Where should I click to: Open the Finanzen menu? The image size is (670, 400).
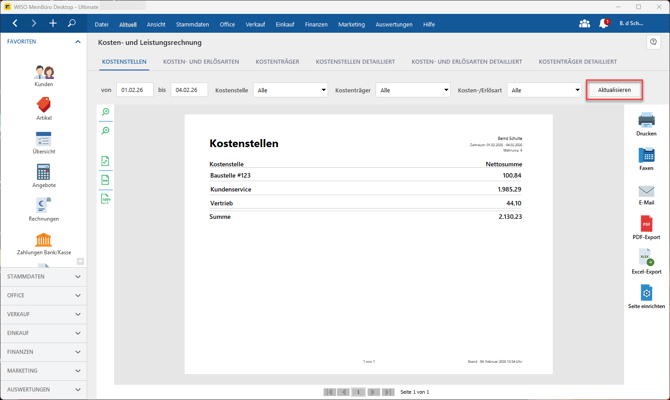point(316,24)
